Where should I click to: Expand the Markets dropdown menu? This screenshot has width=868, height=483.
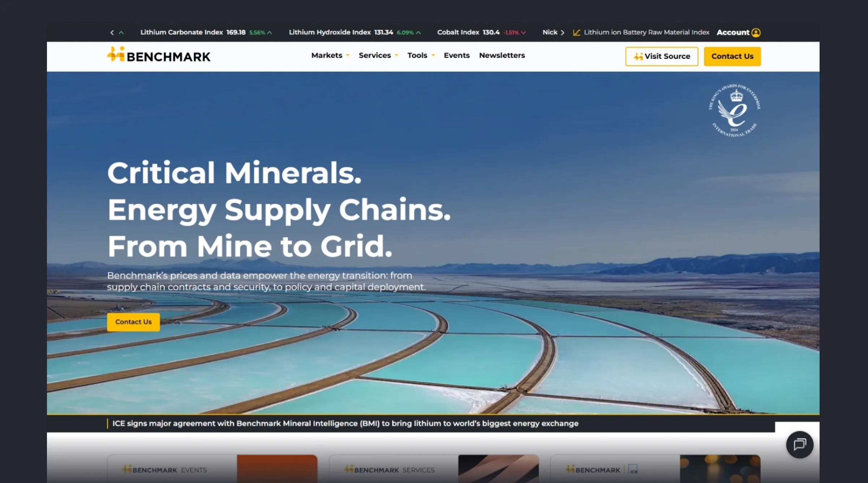pos(330,55)
